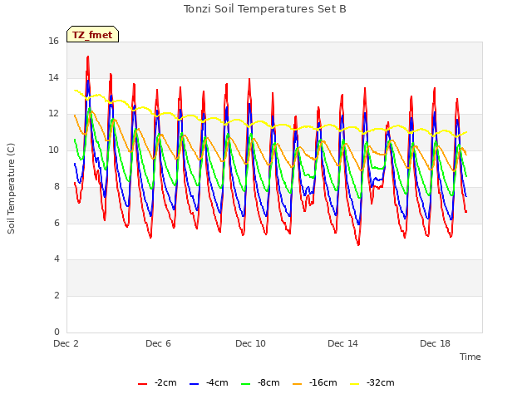532x399 pixels.
Task: Click the Dec 2 x-axis tick label
Action: (x=66, y=343)
